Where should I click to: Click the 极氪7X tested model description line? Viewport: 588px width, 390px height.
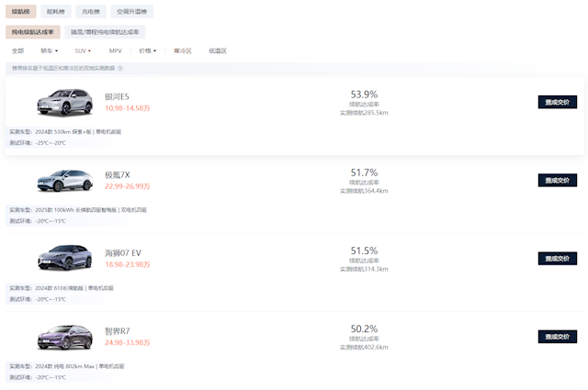(x=78, y=210)
